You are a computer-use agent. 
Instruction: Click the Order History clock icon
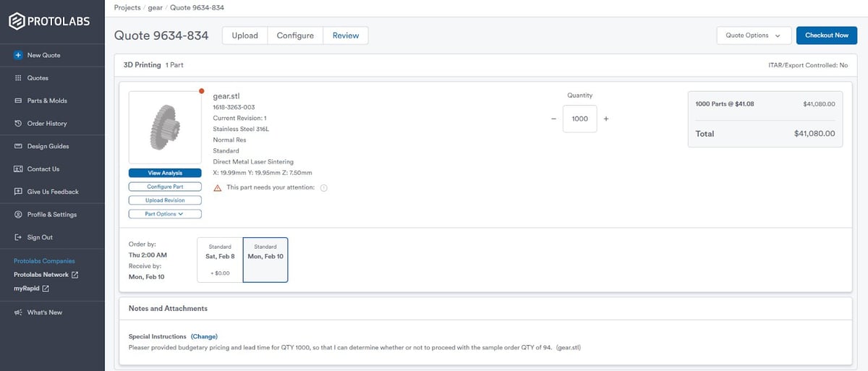18,124
